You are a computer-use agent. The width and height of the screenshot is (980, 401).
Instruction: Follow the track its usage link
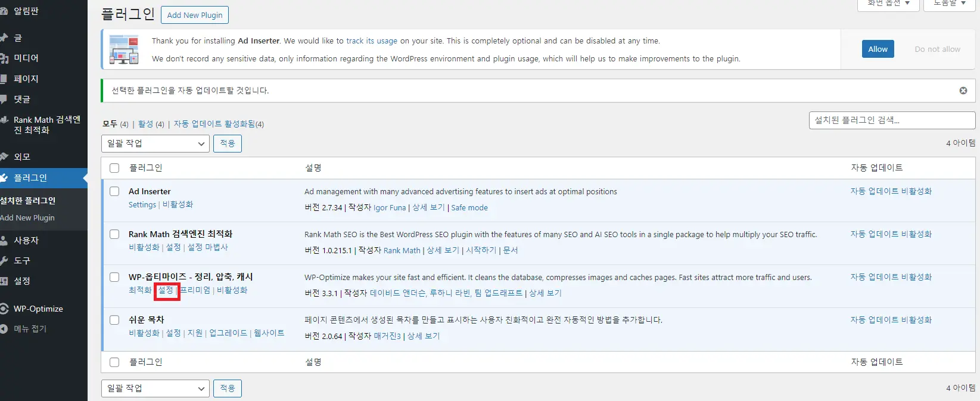(x=372, y=41)
